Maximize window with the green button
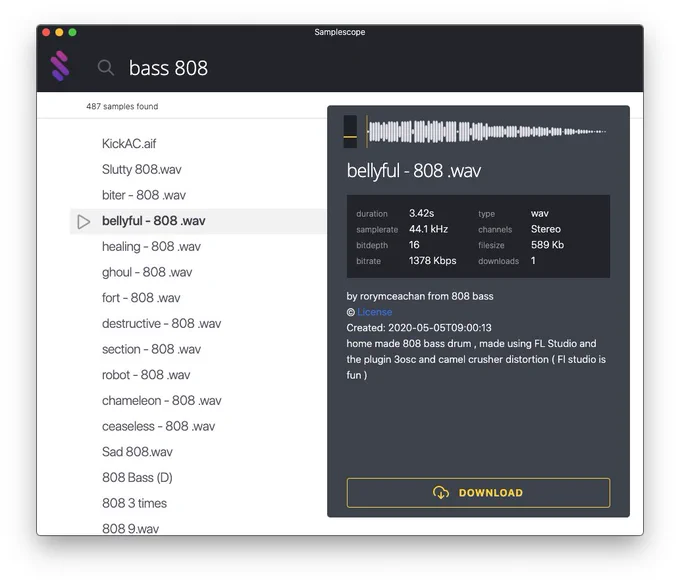Viewport: 680px width, 584px height. pyautogui.click(x=72, y=32)
